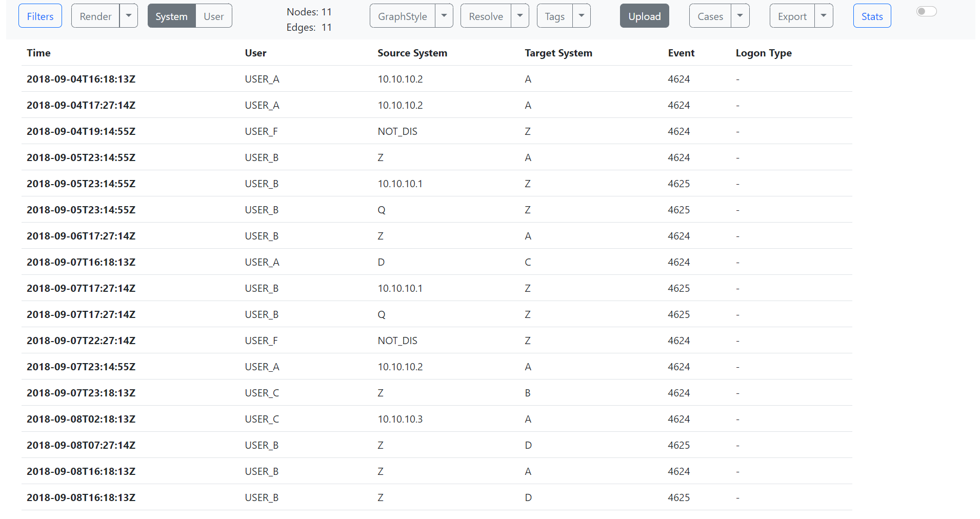
Task: Select the 2018-09-08T02:18:13Z timestamp
Action: tap(81, 419)
